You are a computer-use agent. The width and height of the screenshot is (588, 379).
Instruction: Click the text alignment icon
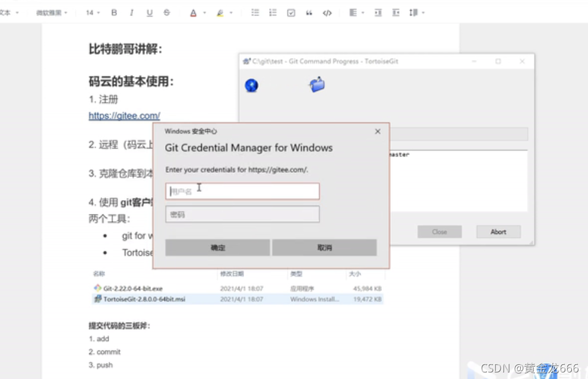click(353, 12)
